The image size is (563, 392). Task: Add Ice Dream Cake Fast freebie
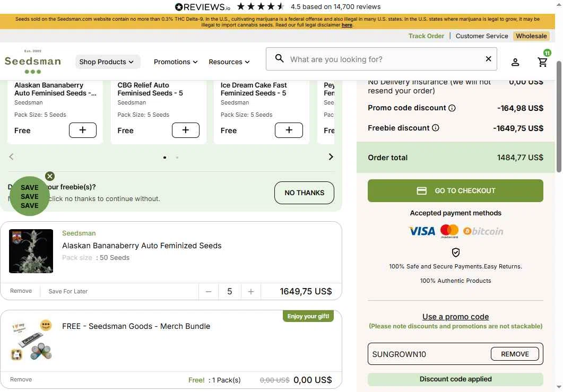pyautogui.click(x=289, y=130)
